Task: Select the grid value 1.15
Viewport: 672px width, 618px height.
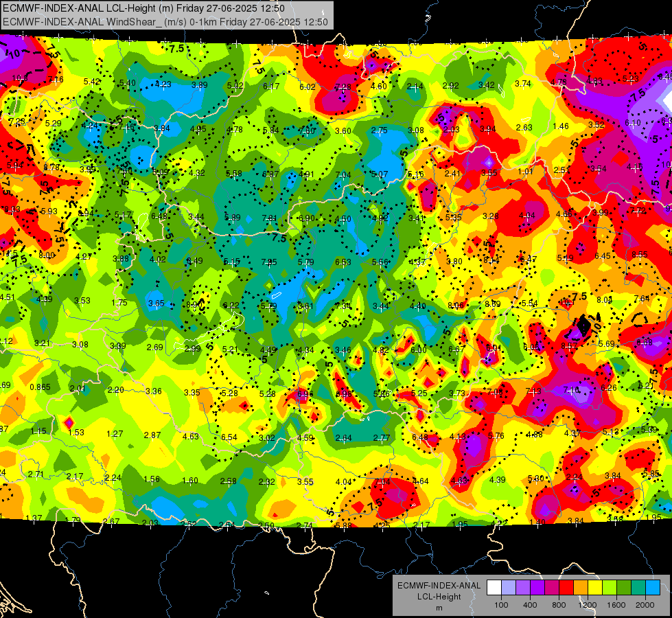Action: 38,431
